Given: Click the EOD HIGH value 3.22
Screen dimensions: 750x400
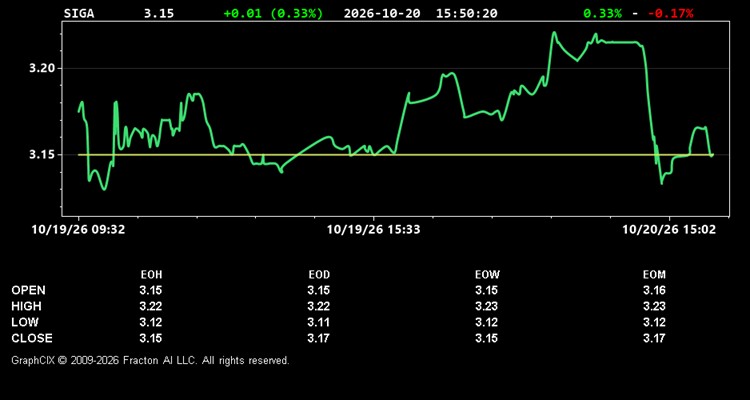Looking at the screenshot, I should point(319,306).
